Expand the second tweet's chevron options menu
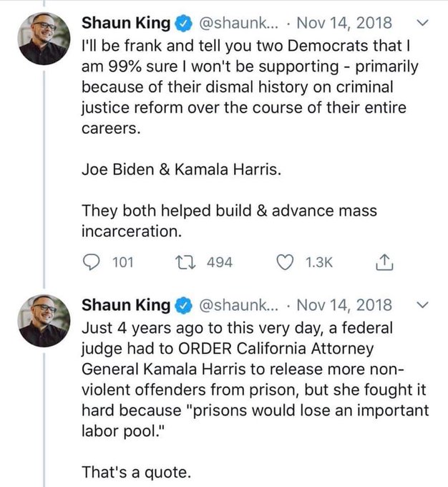 click(422, 304)
